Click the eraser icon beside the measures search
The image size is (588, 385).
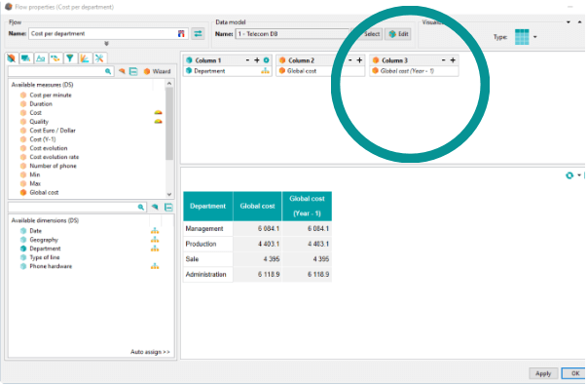[122, 71]
